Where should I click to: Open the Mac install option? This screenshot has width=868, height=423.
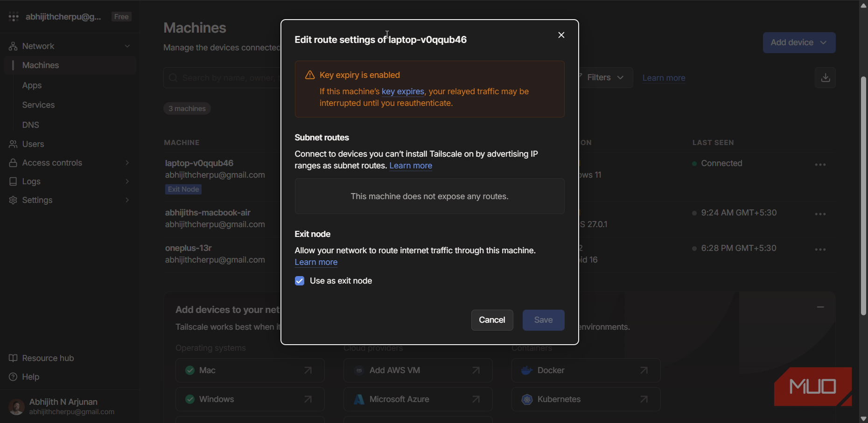pos(250,370)
